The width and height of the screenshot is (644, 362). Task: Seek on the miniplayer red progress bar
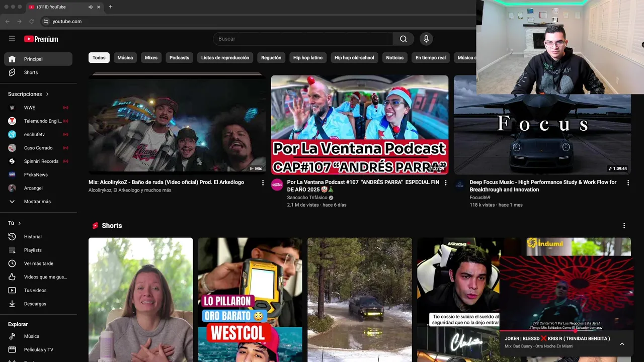pyautogui.click(x=567, y=331)
